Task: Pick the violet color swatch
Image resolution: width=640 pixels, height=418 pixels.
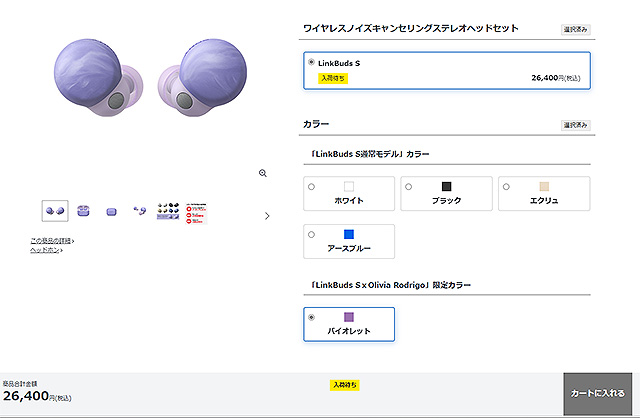Action: point(349,317)
